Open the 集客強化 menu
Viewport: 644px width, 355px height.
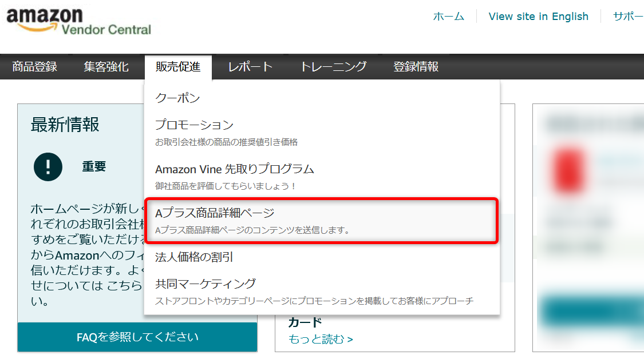click(x=106, y=66)
